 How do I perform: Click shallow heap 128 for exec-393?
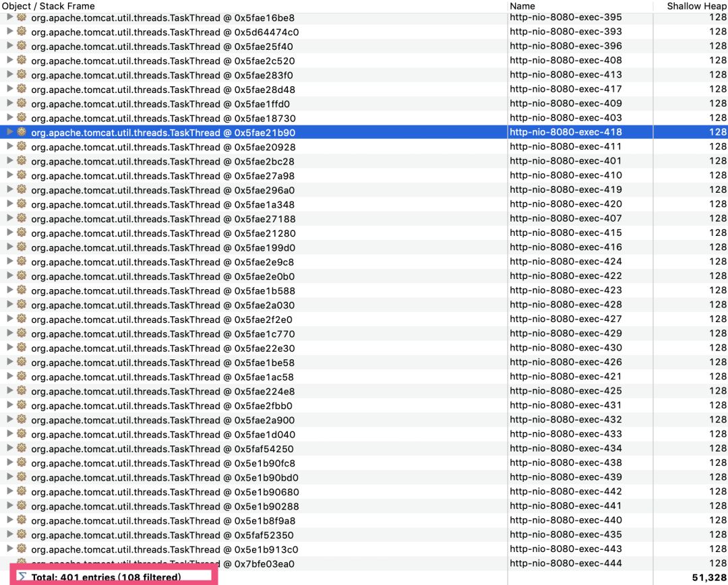pyautogui.click(x=717, y=32)
